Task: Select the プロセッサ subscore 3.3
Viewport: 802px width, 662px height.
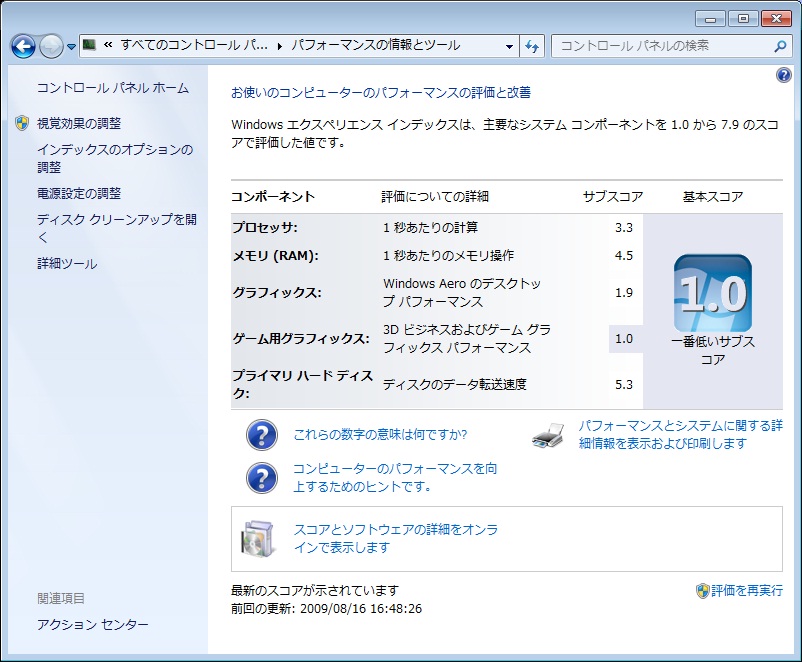Action: pos(623,228)
